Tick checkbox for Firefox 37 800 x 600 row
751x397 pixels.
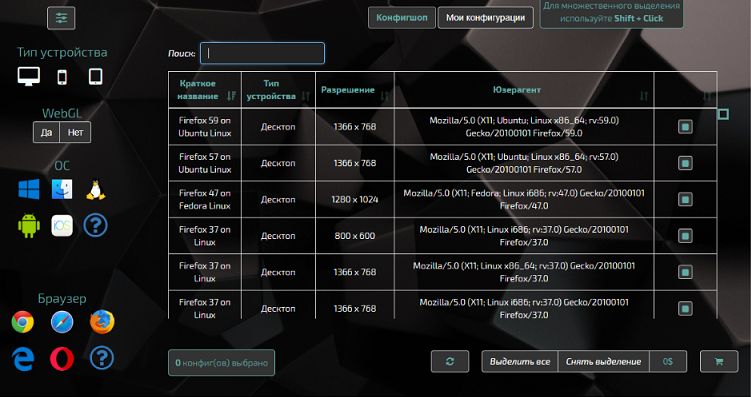pos(685,236)
